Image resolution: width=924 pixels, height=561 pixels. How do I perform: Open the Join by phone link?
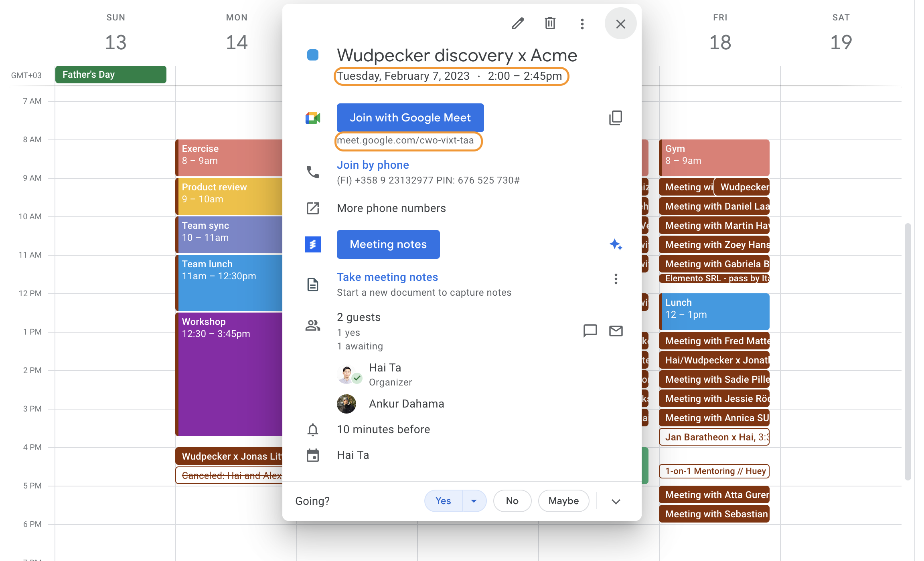click(x=373, y=165)
